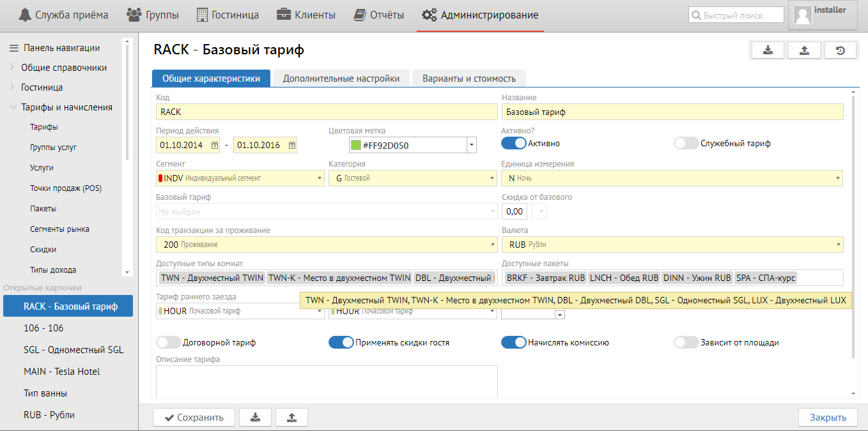
Task: Enable the Служебный тариф toggle
Action: click(686, 144)
